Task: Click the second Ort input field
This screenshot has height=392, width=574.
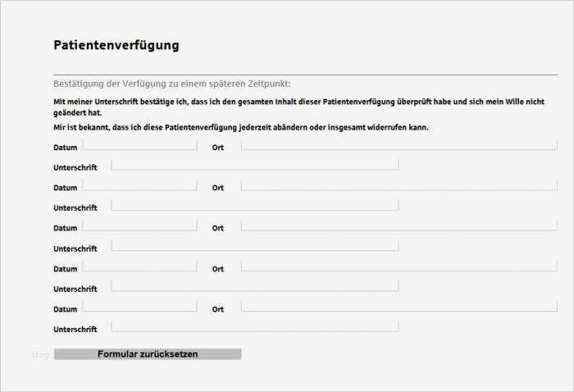Action: [399, 185]
